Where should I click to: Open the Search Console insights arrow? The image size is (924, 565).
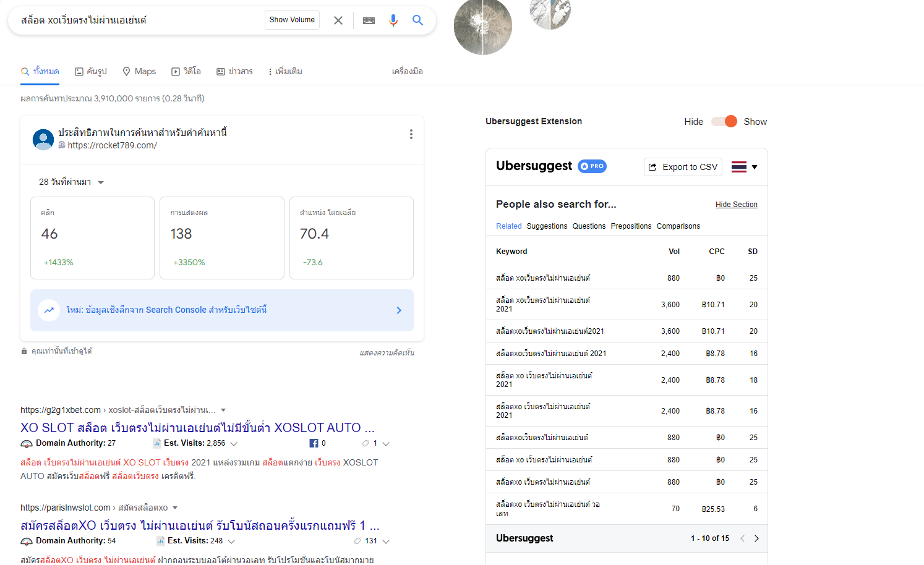(x=399, y=310)
